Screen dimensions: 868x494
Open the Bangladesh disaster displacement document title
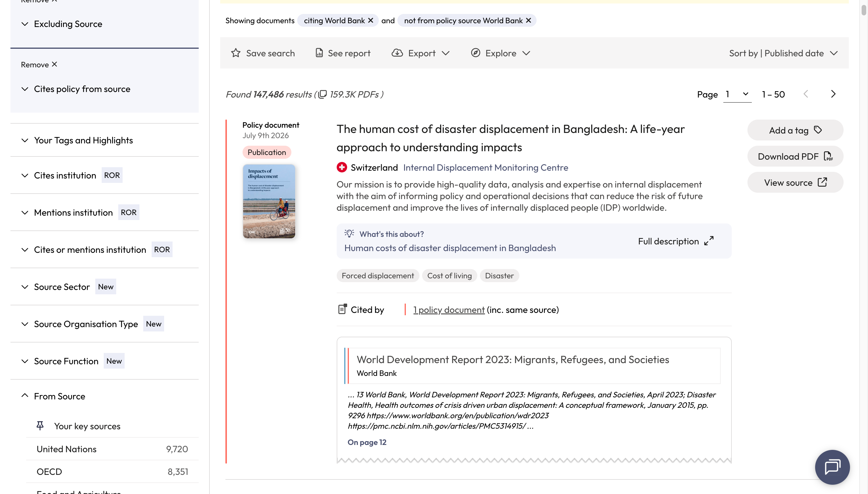[511, 138]
